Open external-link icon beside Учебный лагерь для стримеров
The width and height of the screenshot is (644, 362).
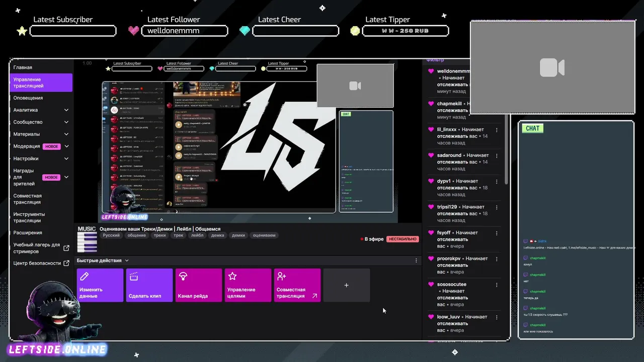(66, 248)
